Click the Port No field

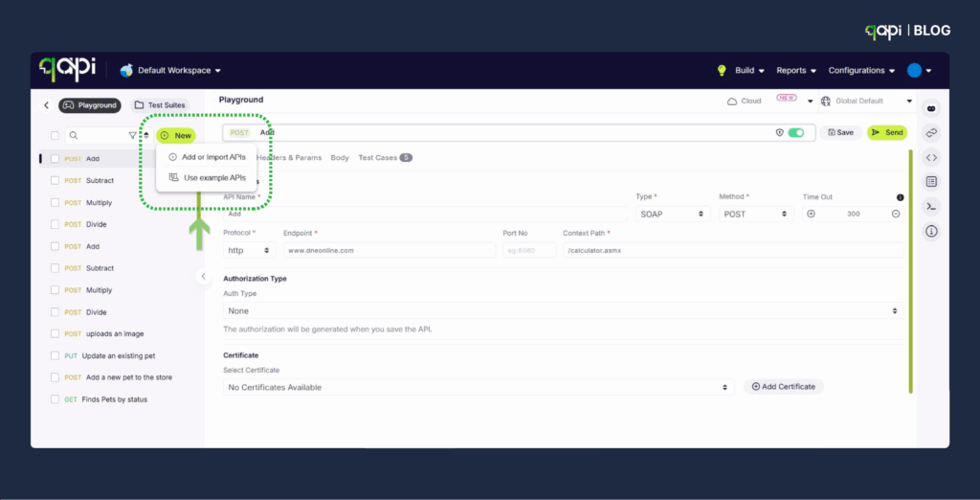click(529, 250)
